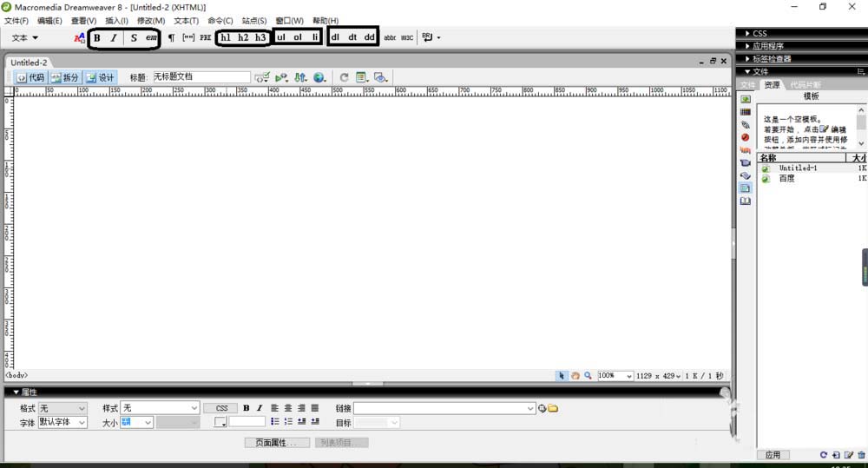
Task: Insert an abbreviation with the abbr button
Action: pos(390,37)
